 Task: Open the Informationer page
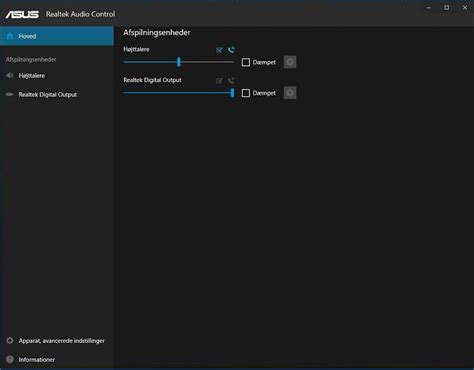coord(57,359)
